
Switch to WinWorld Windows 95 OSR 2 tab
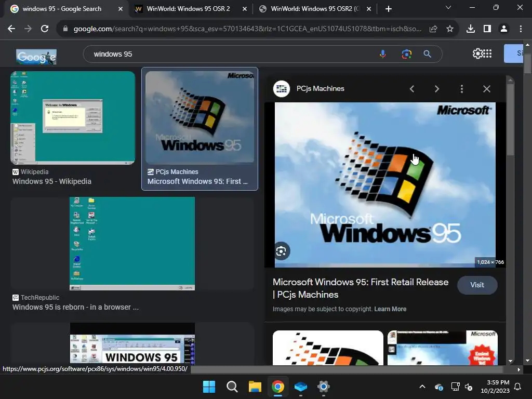(x=188, y=9)
